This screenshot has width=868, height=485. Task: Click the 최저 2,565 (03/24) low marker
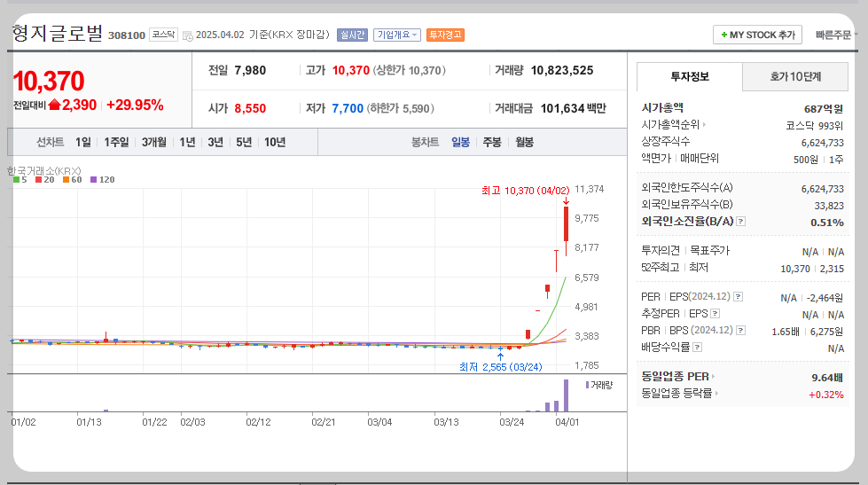500,367
